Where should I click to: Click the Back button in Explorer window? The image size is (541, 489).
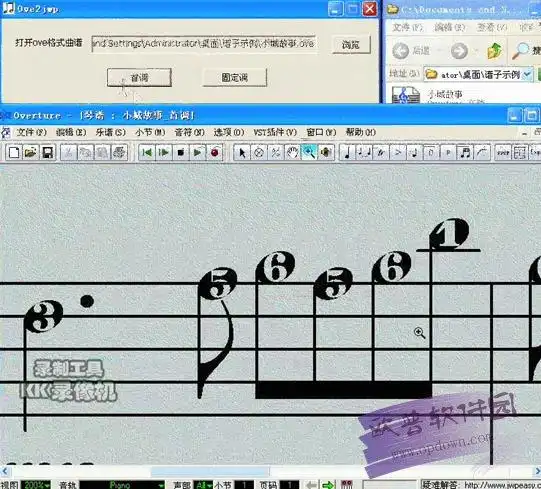click(411, 51)
